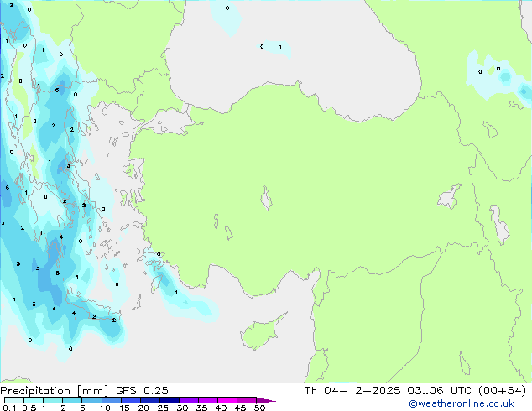Click the 30–35 mm purple legend swatch
This screenshot has width=532, height=411.
pyautogui.click(x=189, y=400)
